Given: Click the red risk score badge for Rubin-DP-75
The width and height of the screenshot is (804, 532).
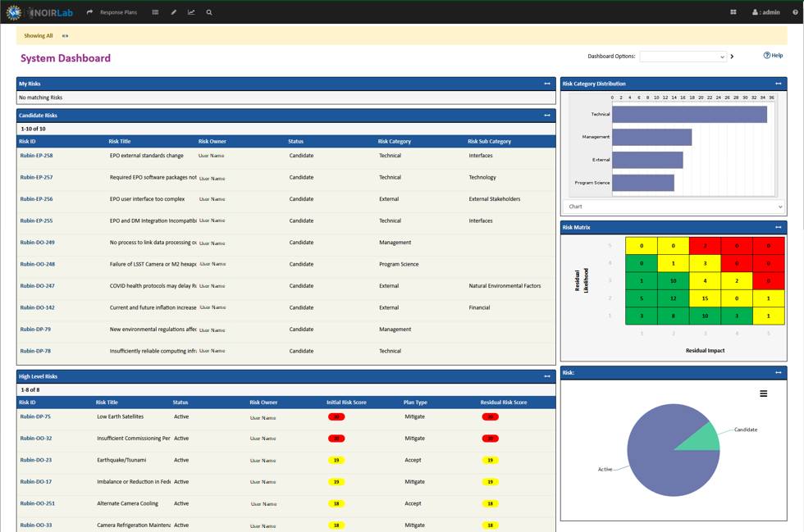Looking at the screenshot, I should click(336, 416).
